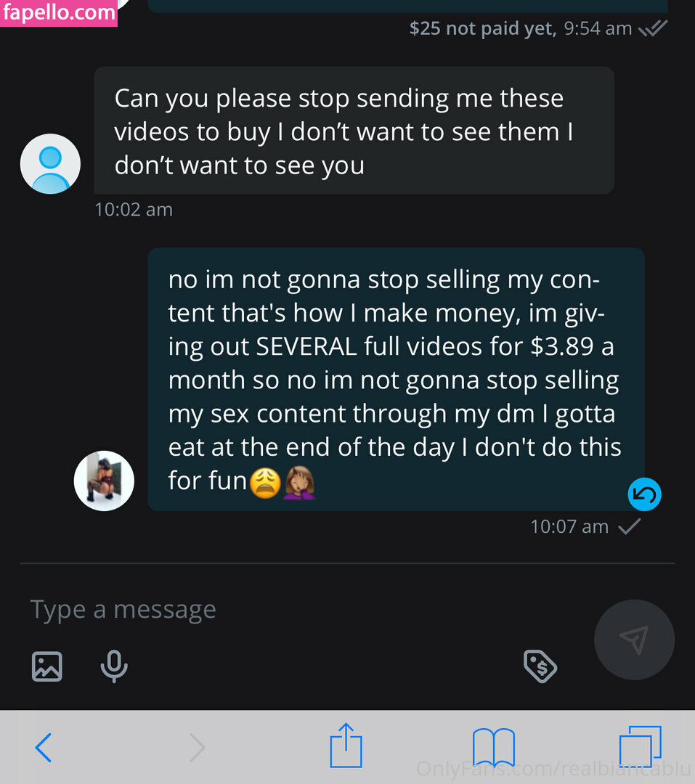This screenshot has width=695, height=784.
Task: Hit the paper plane send button
Action: (633, 640)
